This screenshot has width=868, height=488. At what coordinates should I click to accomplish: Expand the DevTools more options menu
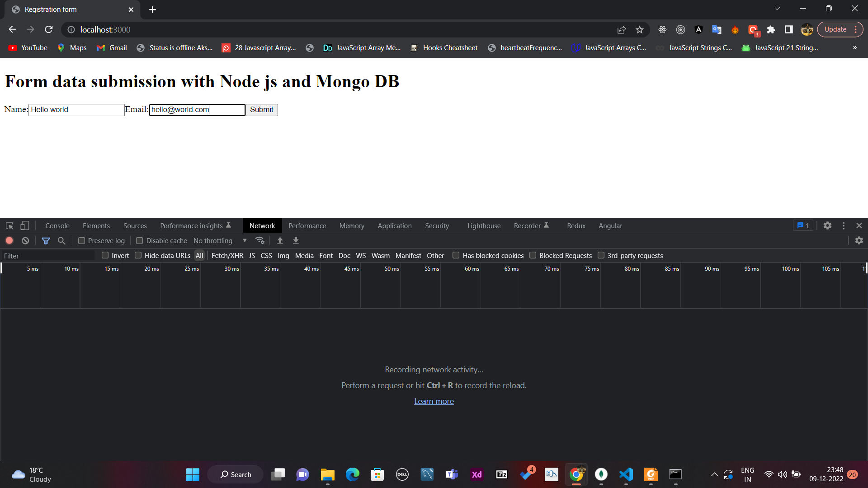(x=844, y=225)
